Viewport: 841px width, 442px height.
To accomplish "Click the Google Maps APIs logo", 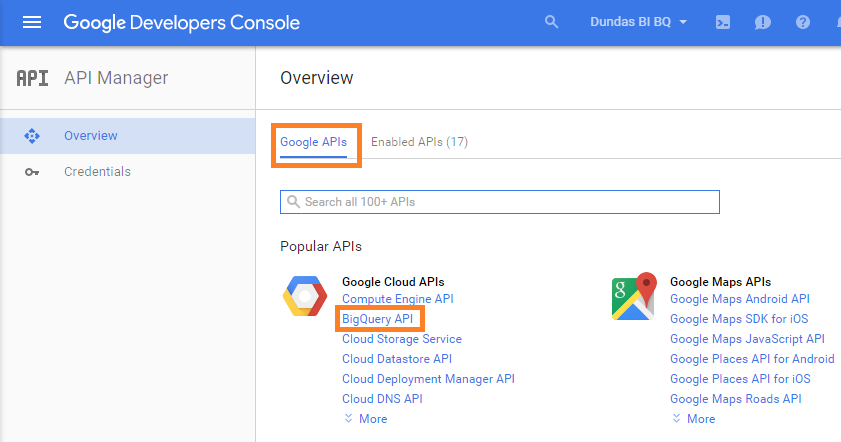I will coord(633,297).
